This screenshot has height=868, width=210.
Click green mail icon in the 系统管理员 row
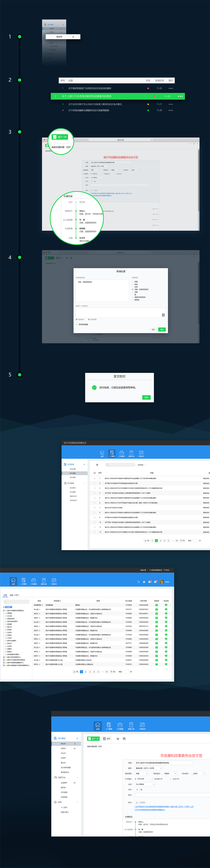pyautogui.click(x=156, y=605)
